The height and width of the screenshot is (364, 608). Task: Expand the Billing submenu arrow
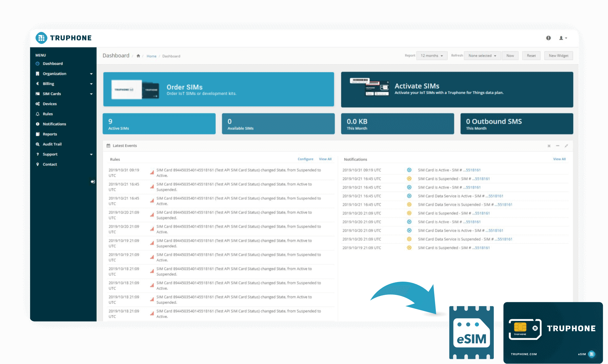point(91,84)
